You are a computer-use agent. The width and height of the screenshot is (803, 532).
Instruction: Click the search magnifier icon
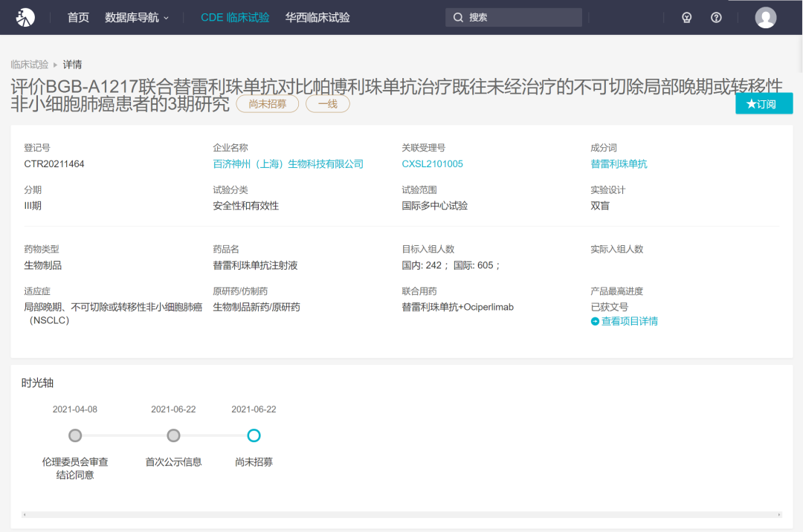[458, 17]
